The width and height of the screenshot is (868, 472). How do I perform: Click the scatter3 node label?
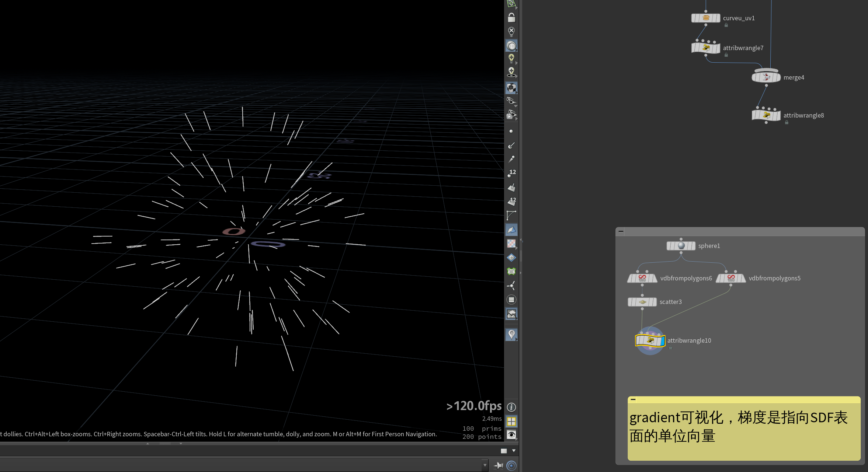click(671, 302)
